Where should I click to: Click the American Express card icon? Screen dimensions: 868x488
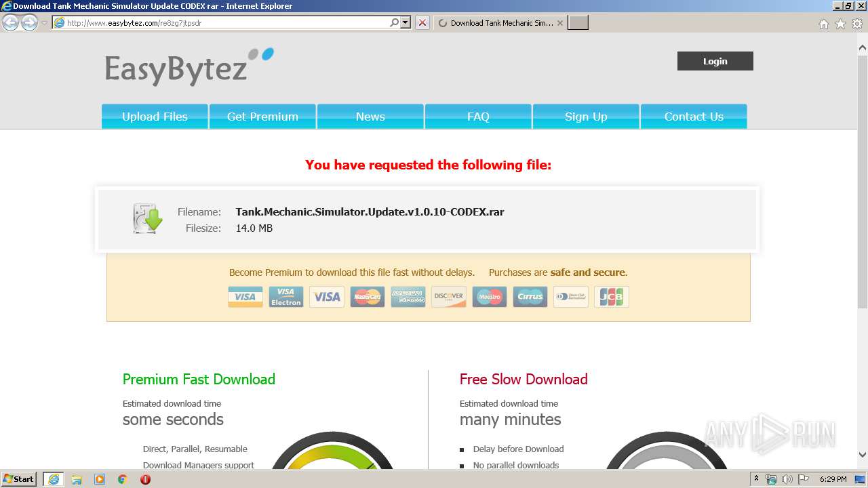point(408,297)
